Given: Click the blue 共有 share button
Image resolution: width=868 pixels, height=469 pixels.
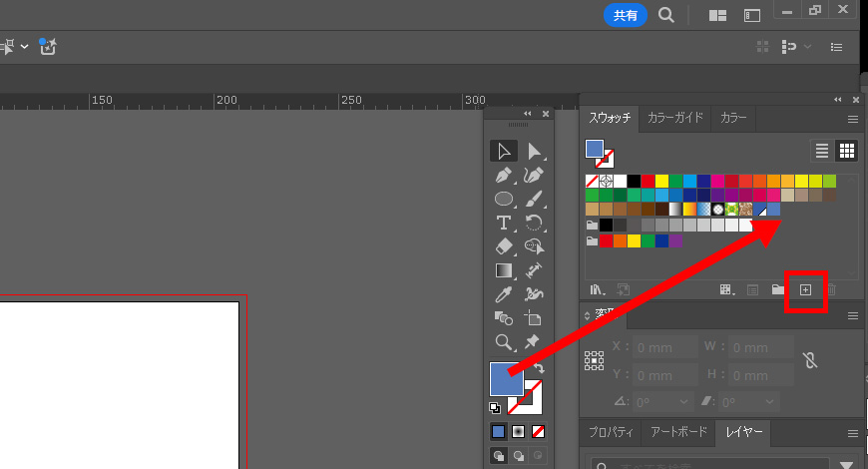Looking at the screenshot, I should click(x=626, y=15).
